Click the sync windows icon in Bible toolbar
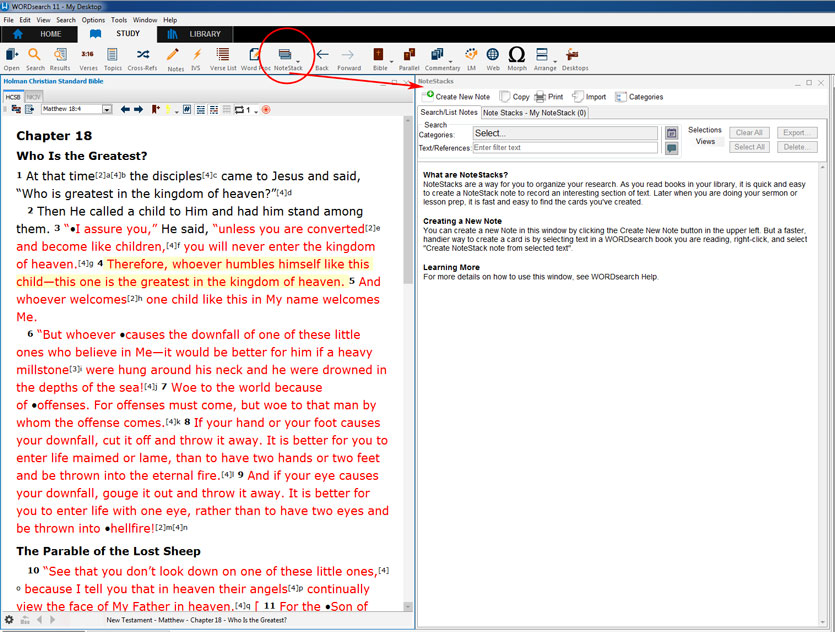 coord(16,109)
